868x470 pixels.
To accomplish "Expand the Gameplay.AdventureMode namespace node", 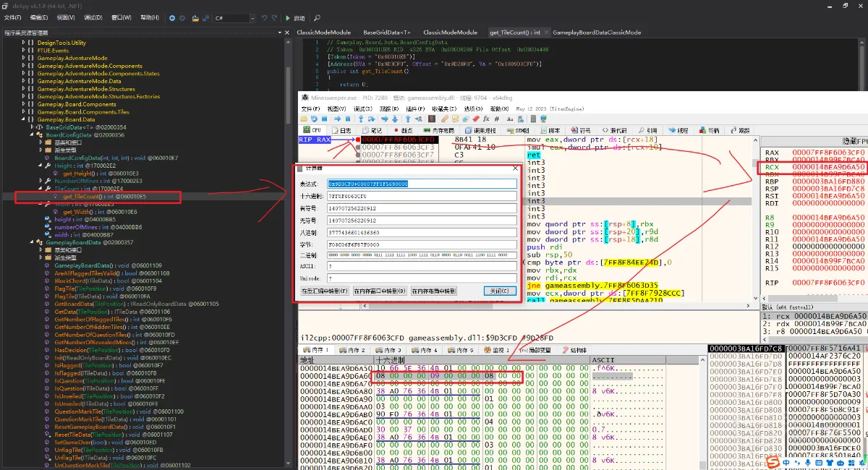I will 24,59.
